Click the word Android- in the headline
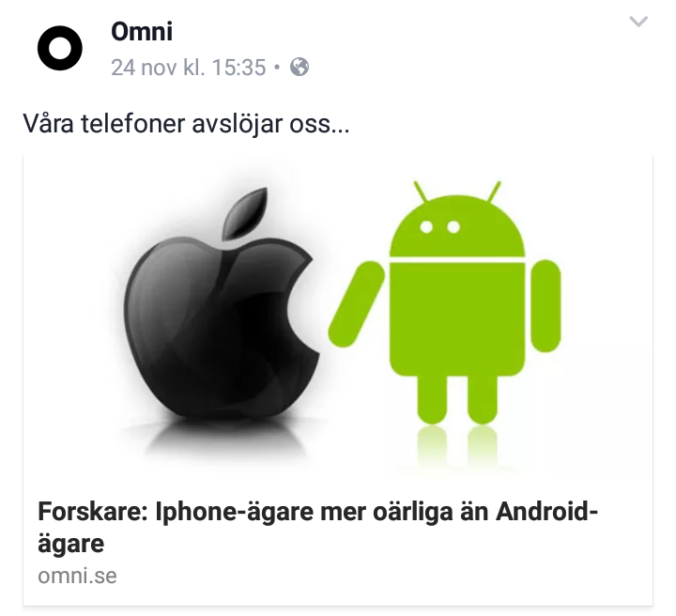The image size is (676, 616). pyautogui.click(x=546, y=512)
